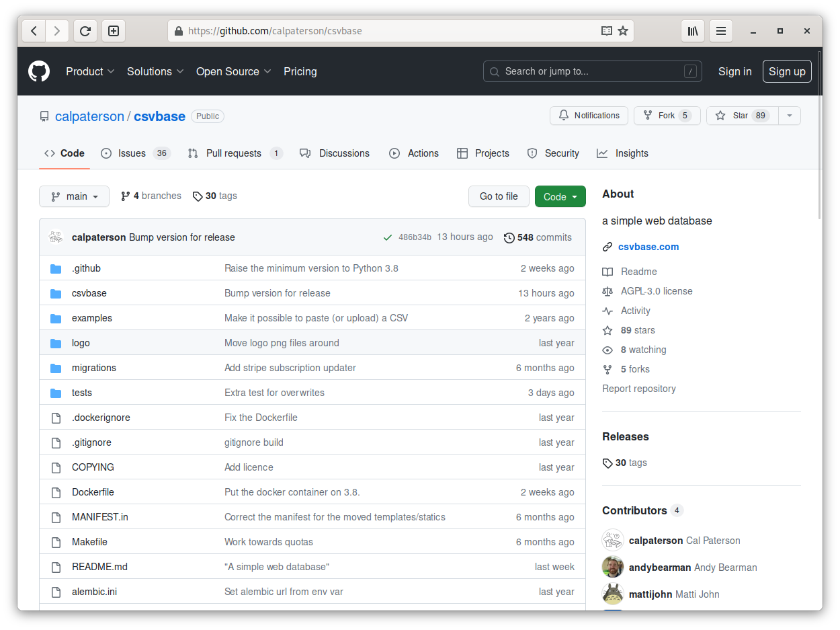
Task: Click the calpaterson avatar in Contributors
Action: (613, 541)
